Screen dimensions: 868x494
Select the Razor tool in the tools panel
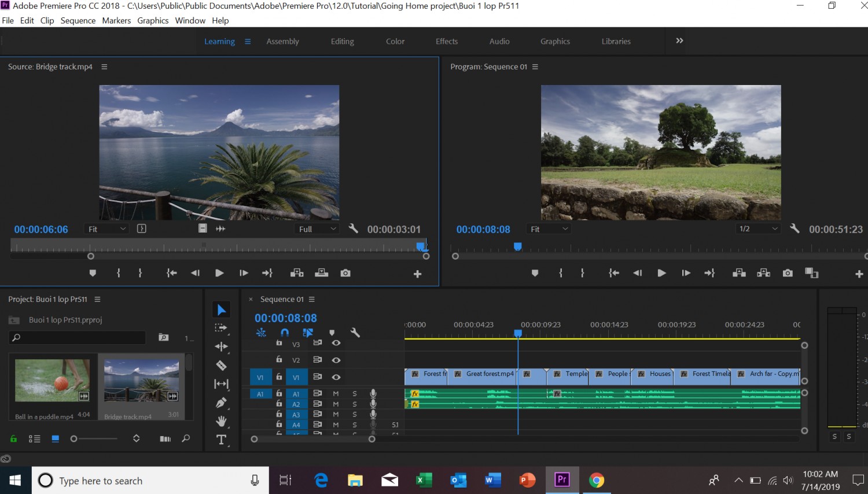tap(221, 365)
